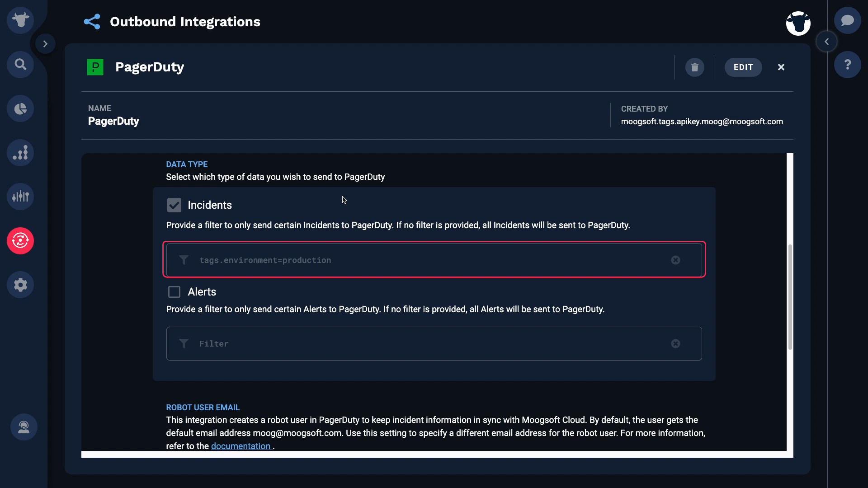Click the Outbound Integrations page title

pos(185,22)
